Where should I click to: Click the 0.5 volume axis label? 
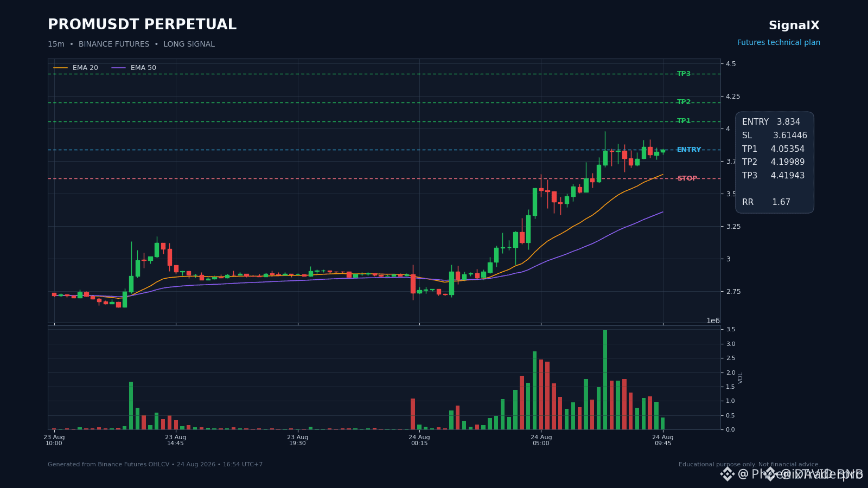point(731,416)
